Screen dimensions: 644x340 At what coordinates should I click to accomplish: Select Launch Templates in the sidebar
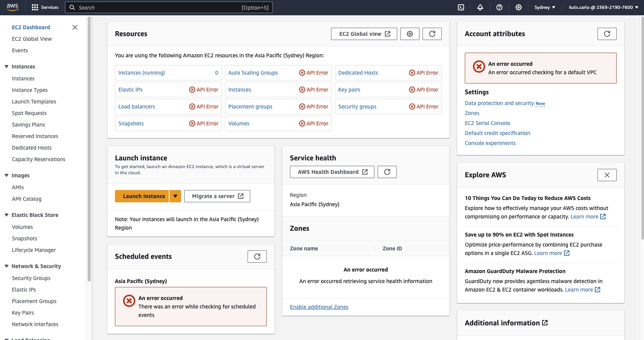34,102
